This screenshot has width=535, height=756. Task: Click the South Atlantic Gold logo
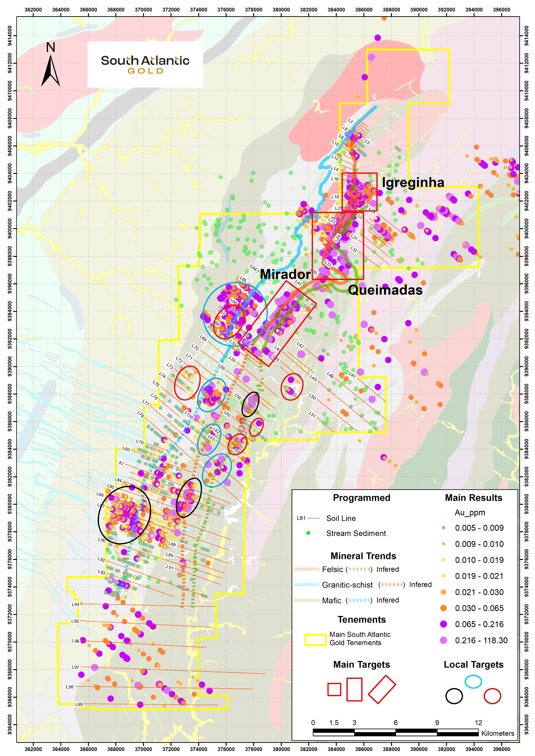145,64
